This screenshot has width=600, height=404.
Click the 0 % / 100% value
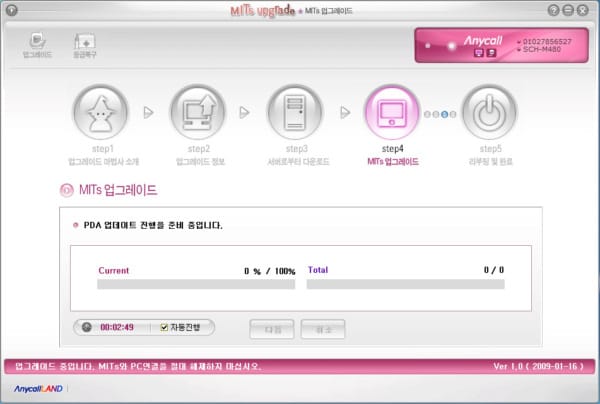[270, 271]
